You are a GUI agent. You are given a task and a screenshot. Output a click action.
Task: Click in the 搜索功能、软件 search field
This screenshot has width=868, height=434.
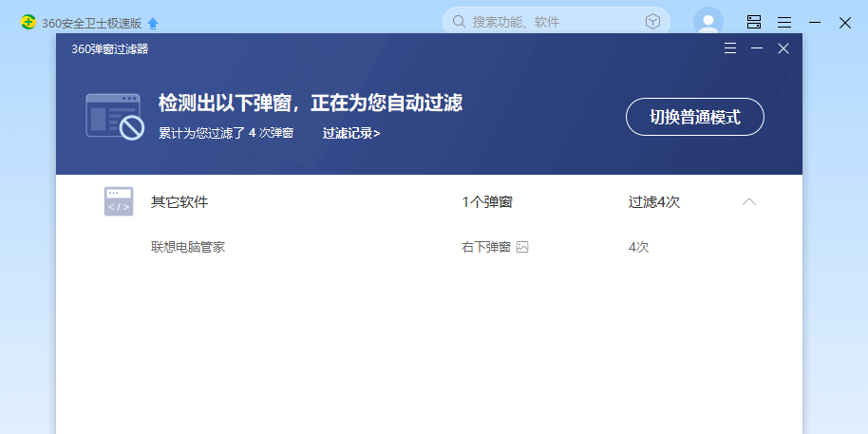tap(551, 22)
